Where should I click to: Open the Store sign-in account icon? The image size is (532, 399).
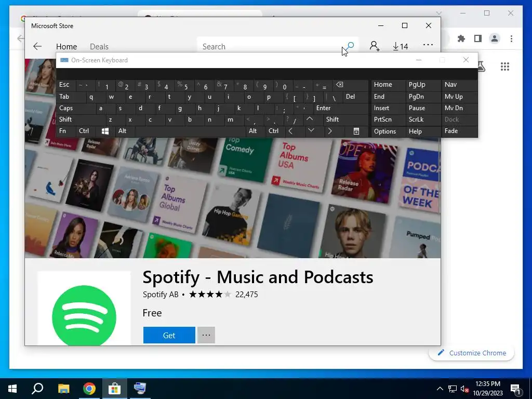click(x=375, y=46)
